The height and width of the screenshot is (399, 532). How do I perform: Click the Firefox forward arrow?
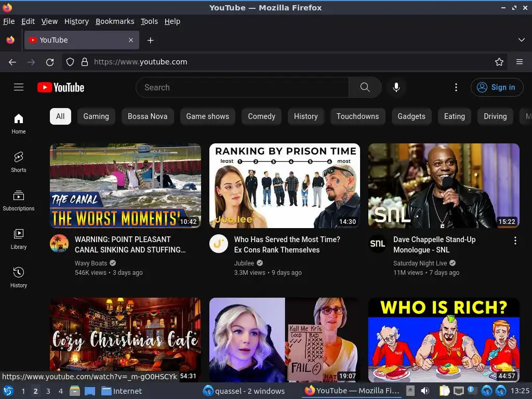coord(31,62)
